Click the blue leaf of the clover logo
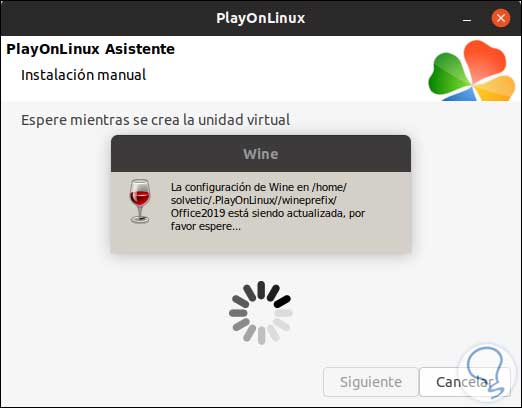The width and height of the screenshot is (522, 408). (462, 95)
